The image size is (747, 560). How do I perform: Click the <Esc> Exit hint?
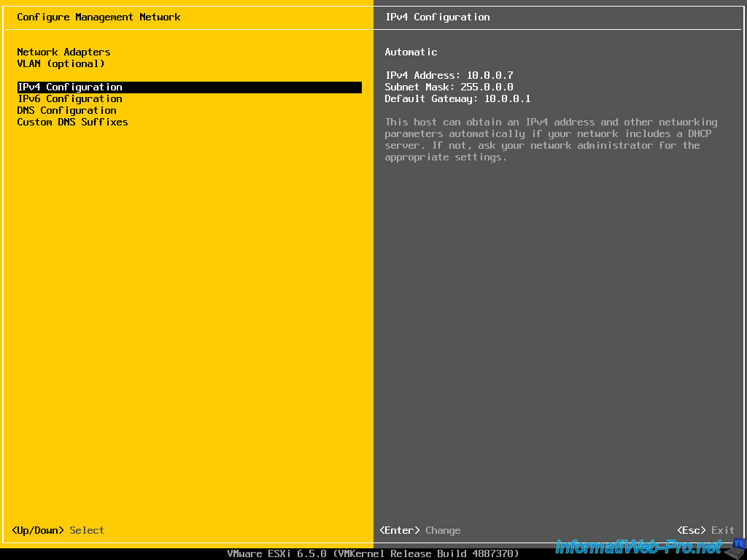705,530
